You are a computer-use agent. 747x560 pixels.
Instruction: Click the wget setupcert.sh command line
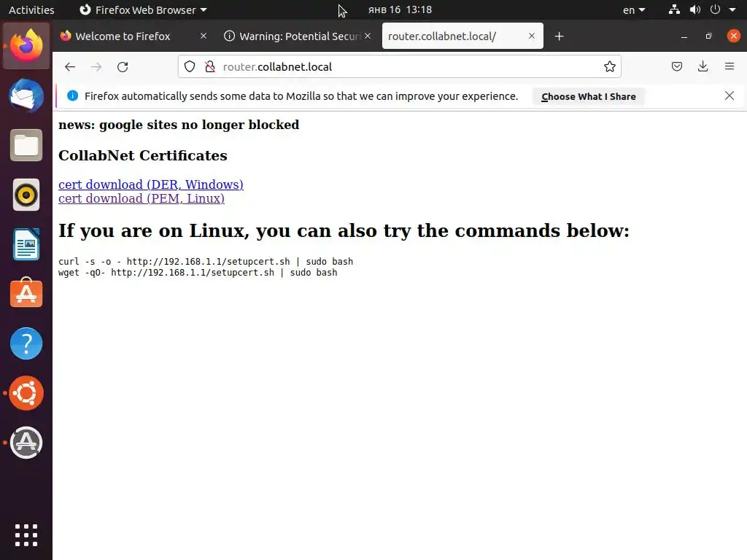click(x=198, y=273)
